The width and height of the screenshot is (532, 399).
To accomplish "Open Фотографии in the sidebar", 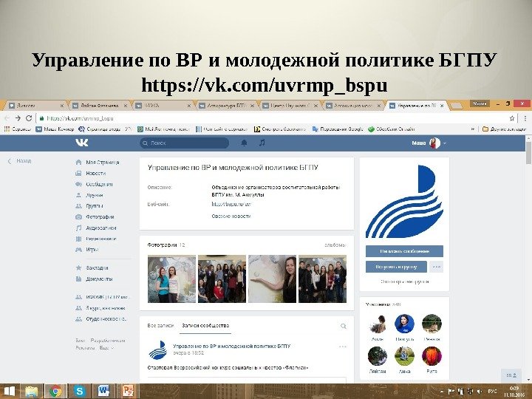I will [95, 216].
